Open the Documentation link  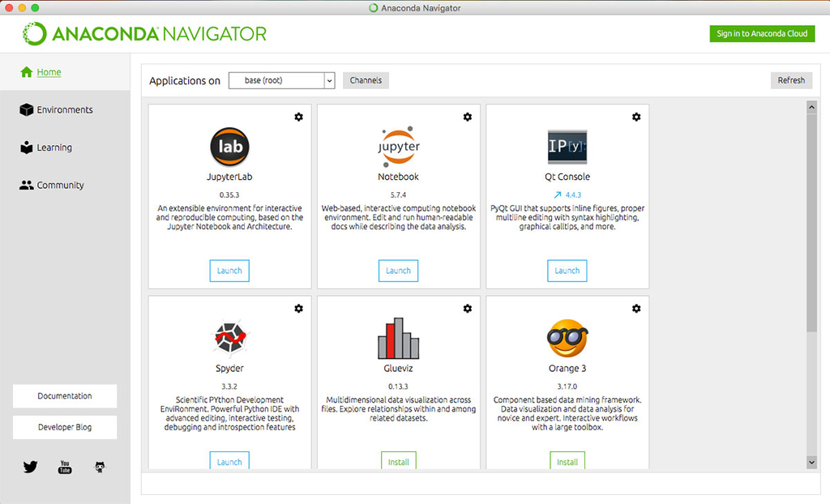(65, 396)
